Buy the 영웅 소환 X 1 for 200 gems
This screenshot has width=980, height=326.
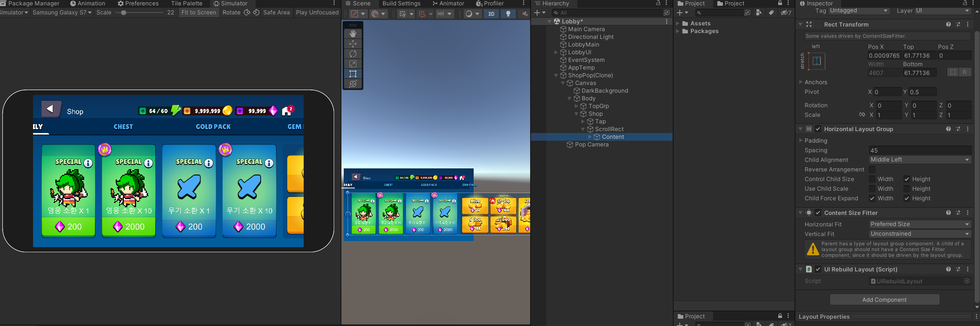(68, 227)
